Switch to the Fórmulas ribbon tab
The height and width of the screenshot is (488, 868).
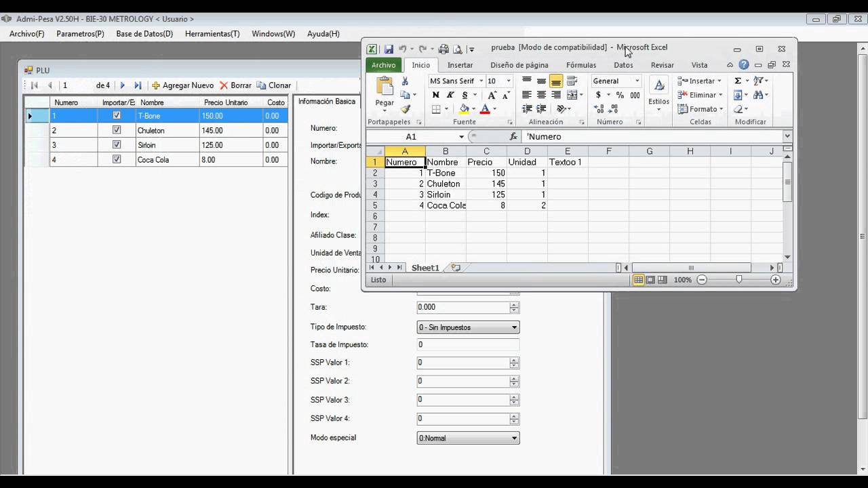581,65
